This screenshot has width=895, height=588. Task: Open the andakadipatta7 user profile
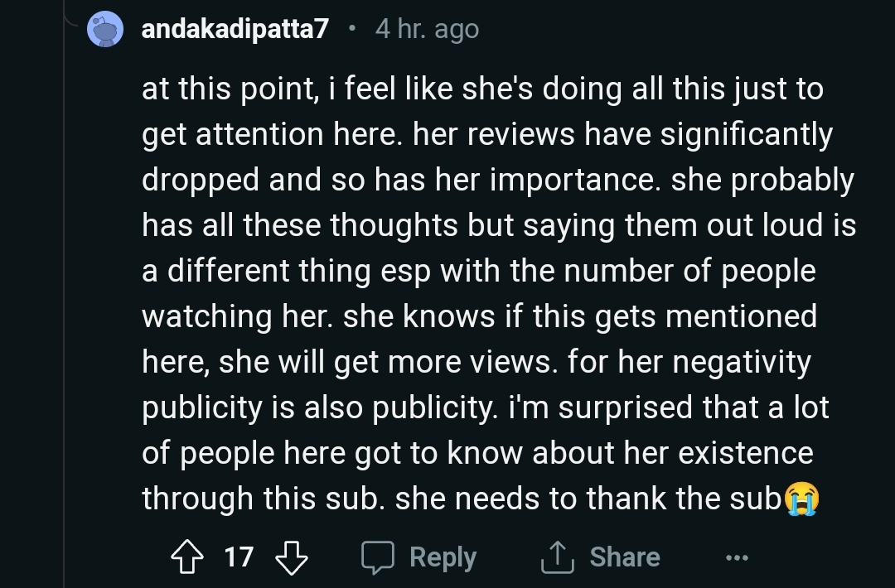pyautogui.click(x=235, y=30)
